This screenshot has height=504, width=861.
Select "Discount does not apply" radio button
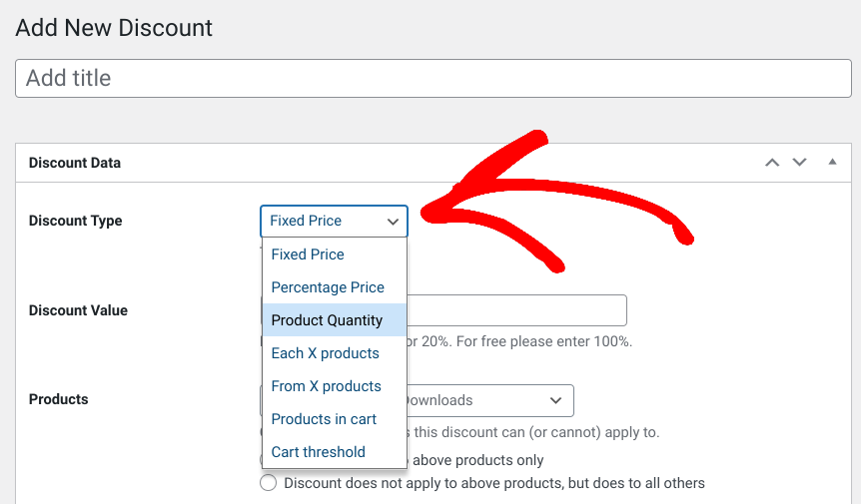point(268,483)
